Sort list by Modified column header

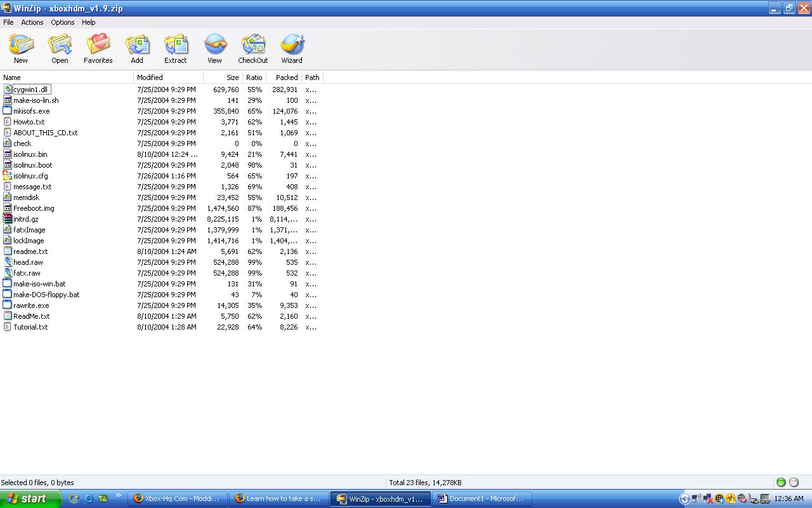(x=169, y=77)
